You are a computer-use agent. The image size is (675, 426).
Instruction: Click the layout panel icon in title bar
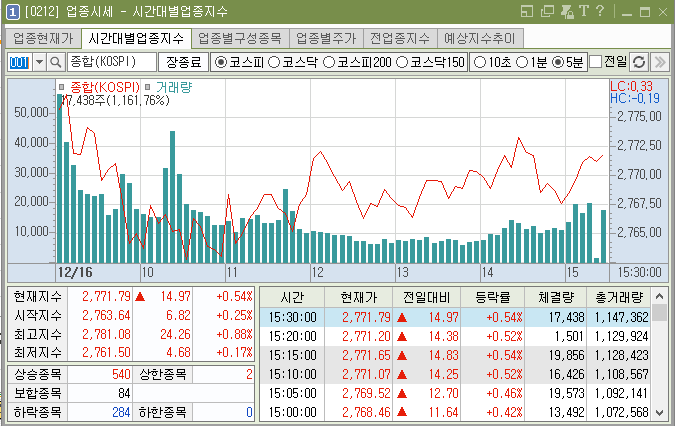click(527, 12)
